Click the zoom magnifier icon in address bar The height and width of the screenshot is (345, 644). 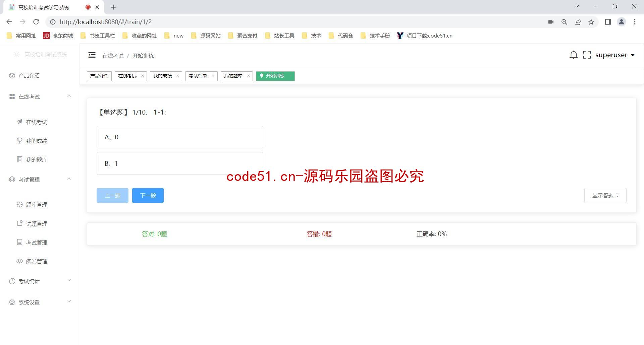point(564,22)
